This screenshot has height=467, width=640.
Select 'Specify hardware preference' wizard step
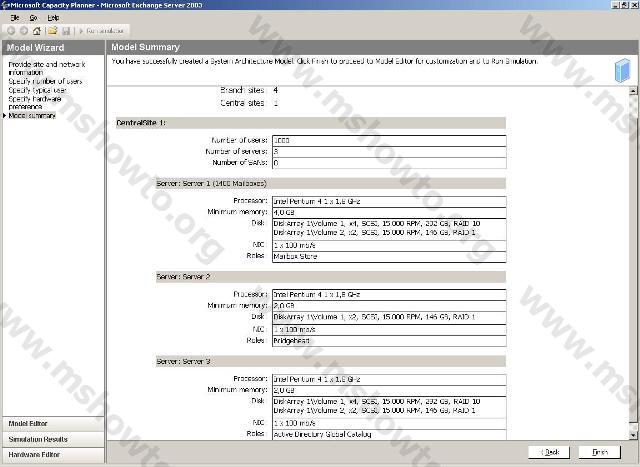tap(35, 102)
